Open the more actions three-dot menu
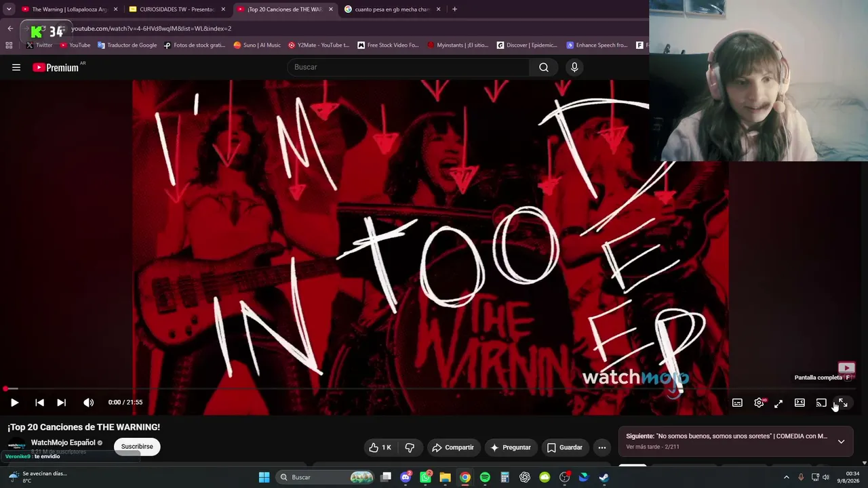The height and width of the screenshot is (488, 868). pyautogui.click(x=601, y=447)
